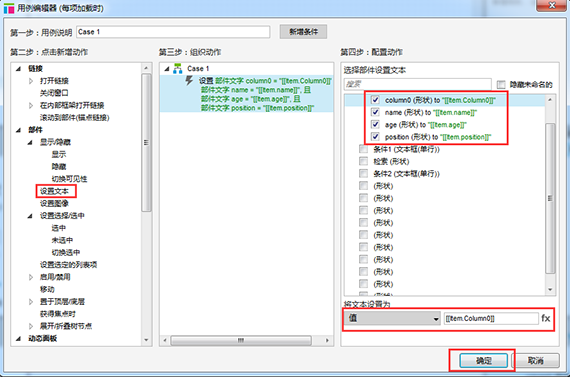Screen dimensions: 570x377
Task: Check the 条件2 (文本框(单行)) checkbox
Action: 363,173
